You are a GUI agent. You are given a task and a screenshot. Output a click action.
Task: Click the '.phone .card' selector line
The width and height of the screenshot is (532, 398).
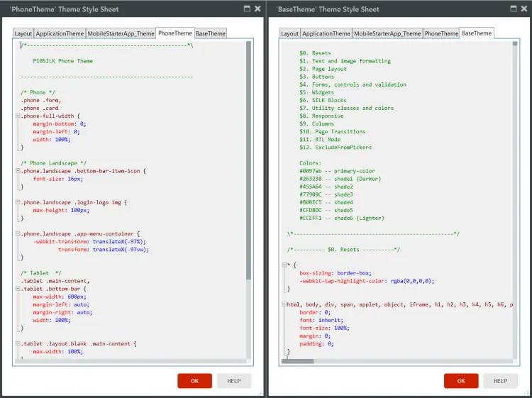[39, 108]
